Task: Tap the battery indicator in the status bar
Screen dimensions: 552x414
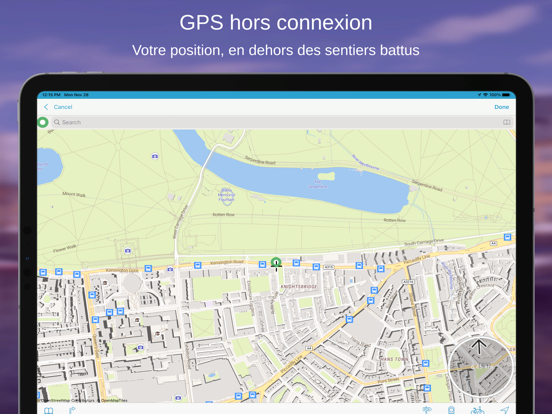Action: (506, 95)
